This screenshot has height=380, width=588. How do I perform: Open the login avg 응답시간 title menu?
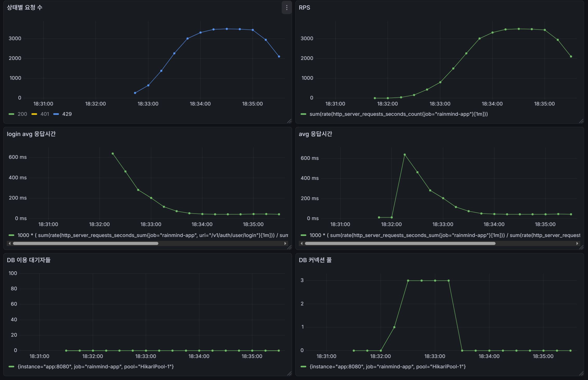pos(31,134)
